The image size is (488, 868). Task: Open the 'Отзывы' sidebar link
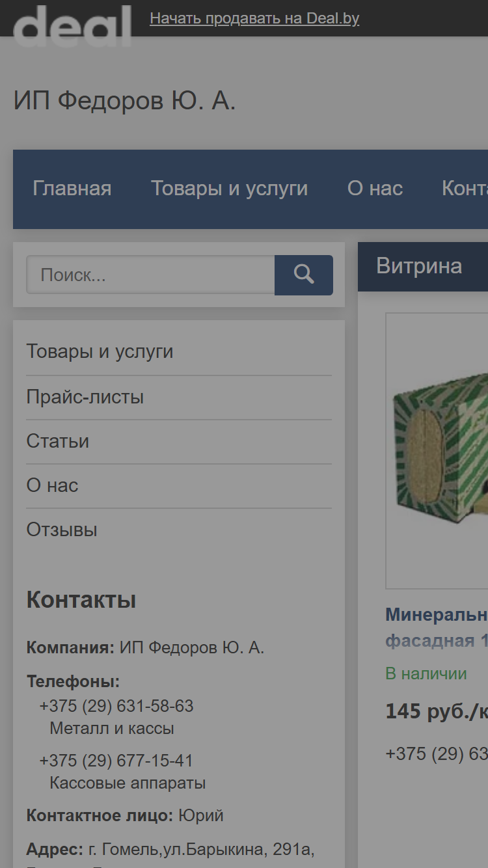[62, 530]
